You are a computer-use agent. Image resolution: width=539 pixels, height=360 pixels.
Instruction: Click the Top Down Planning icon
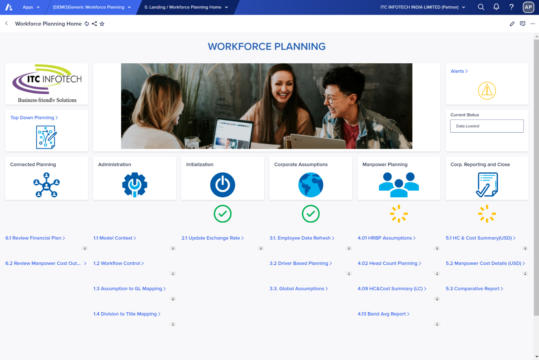click(x=46, y=137)
